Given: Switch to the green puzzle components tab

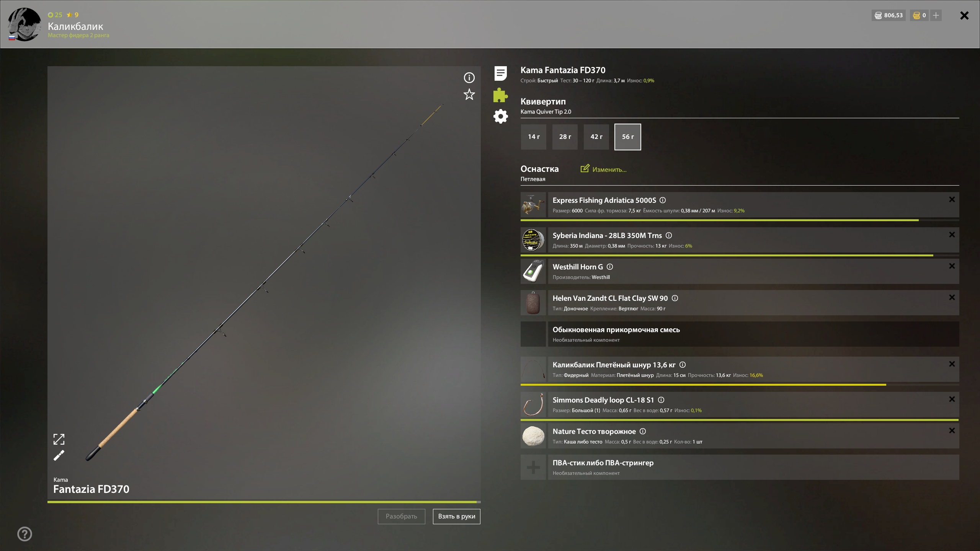Looking at the screenshot, I should 500,95.
